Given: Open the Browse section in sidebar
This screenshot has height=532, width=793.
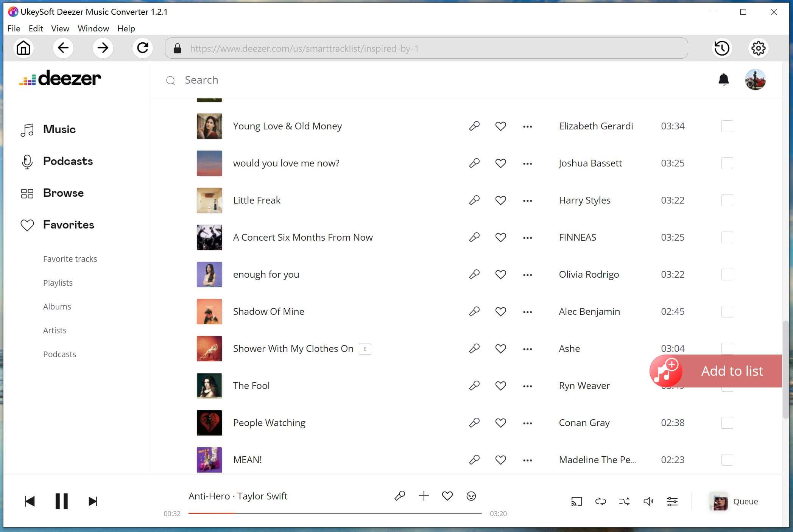Looking at the screenshot, I should click(63, 192).
